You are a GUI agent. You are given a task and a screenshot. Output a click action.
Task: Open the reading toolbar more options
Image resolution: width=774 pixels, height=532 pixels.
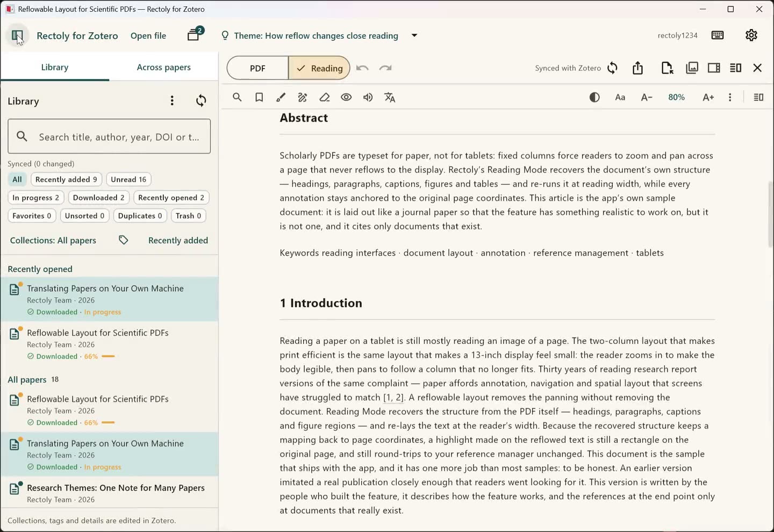[730, 97]
